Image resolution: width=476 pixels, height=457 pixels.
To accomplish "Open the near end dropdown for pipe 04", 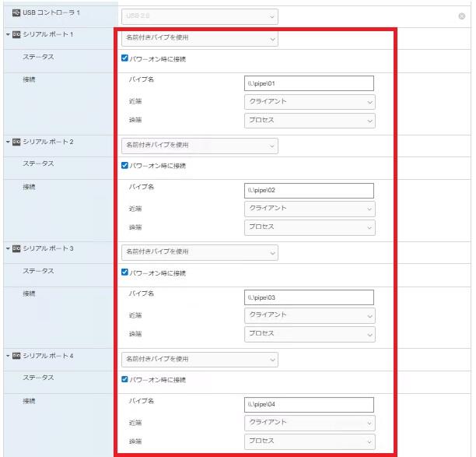I will [309, 423].
